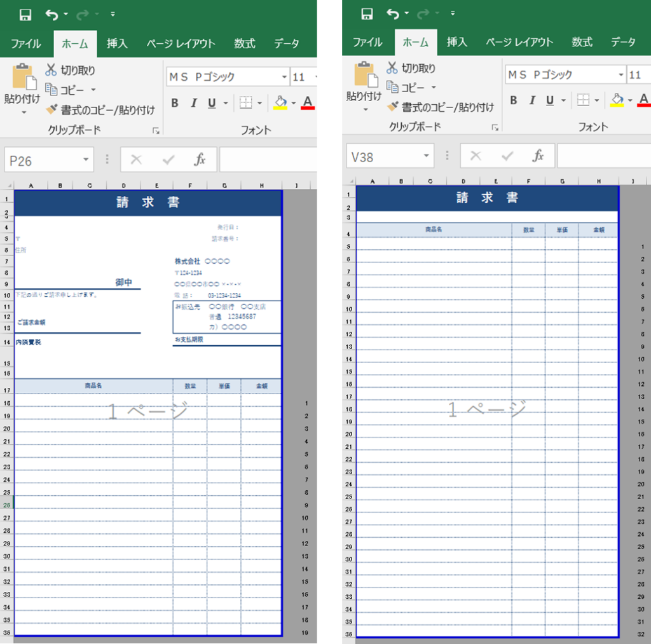
Task: Toggle Bold in the right window
Action: coord(514,100)
